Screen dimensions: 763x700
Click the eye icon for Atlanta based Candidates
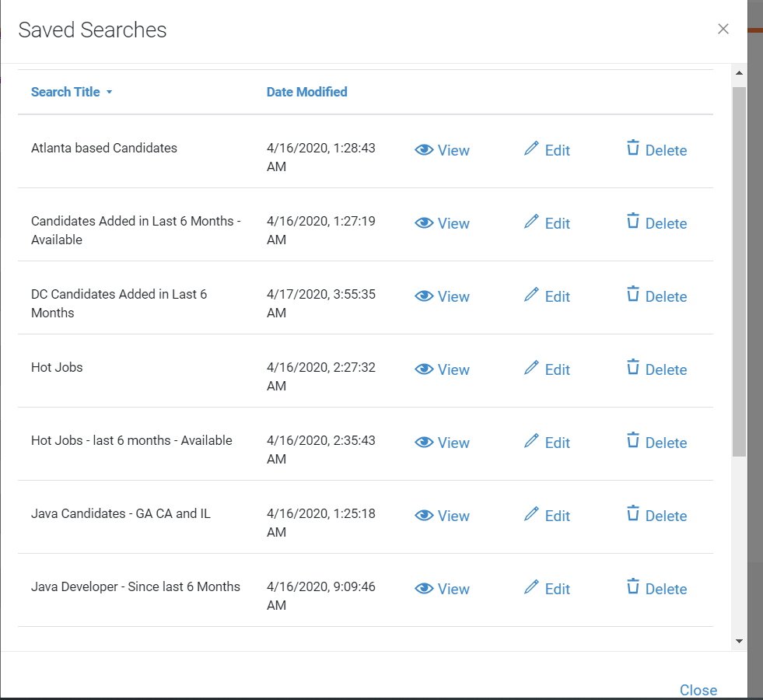tap(424, 150)
